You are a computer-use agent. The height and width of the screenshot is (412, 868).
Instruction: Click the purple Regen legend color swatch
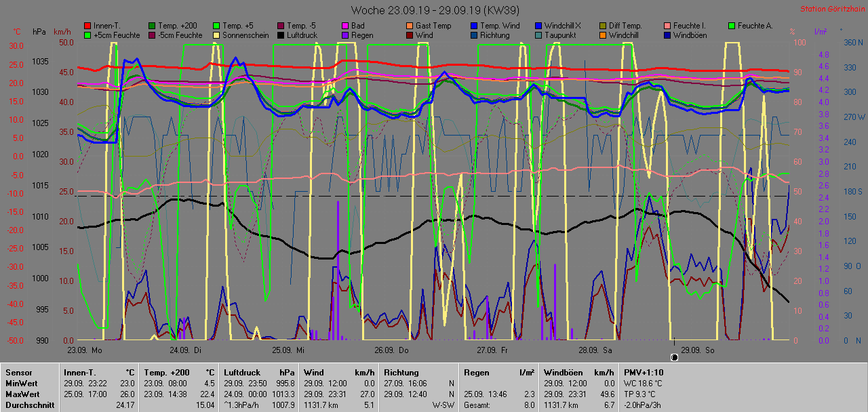(345, 35)
